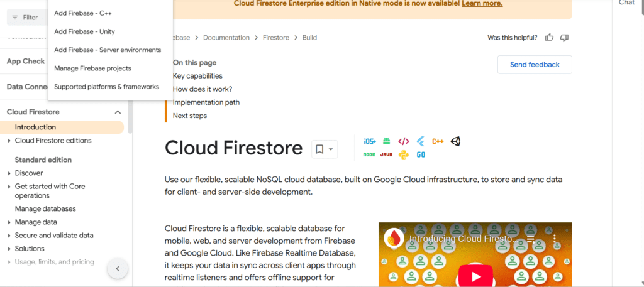Open the video playlist queue icon
Image resolution: width=644 pixels, height=287 pixels.
point(530,239)
